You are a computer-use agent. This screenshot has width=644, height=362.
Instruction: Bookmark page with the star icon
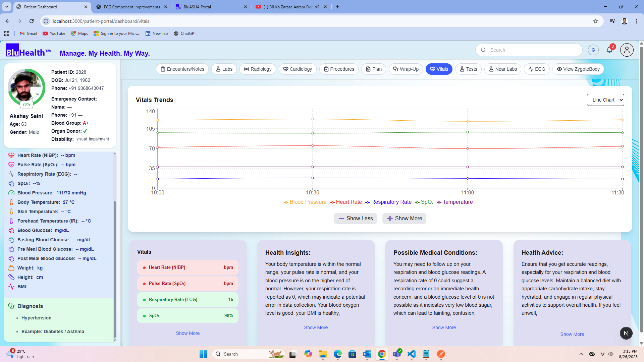(x=596, y=21)
